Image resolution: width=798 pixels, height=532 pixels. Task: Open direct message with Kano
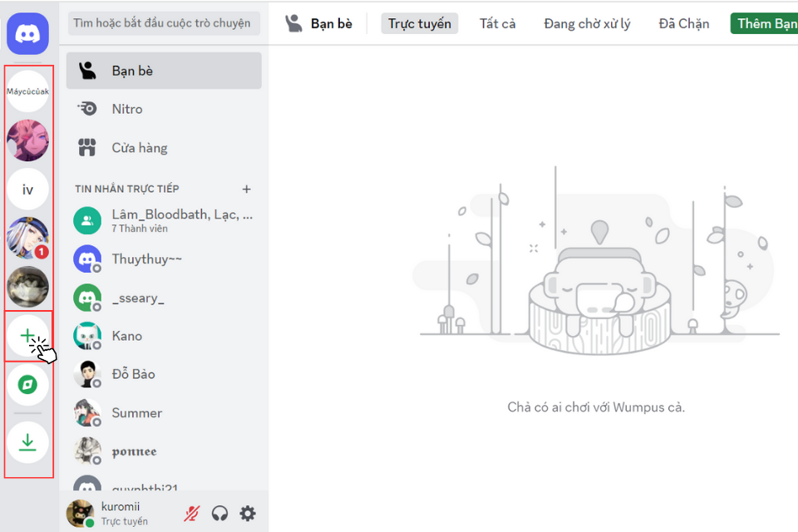tap(164, 336)
